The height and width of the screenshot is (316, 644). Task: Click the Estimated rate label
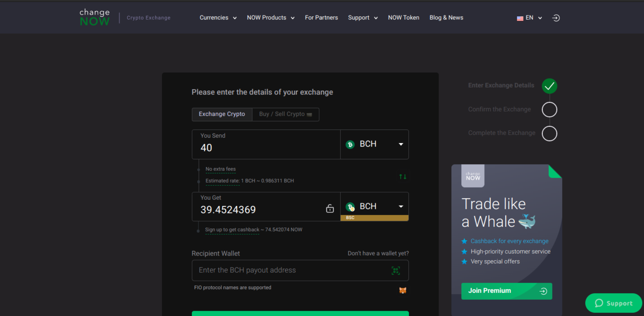point(223,181)
